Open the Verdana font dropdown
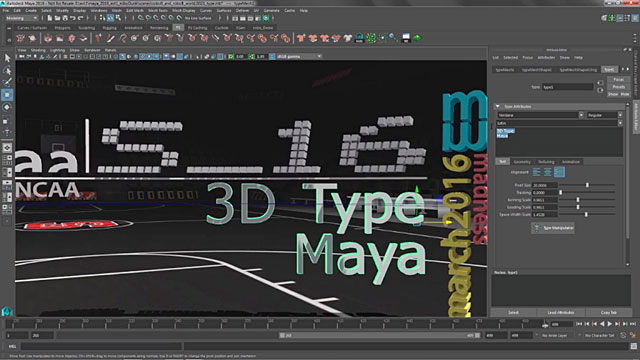 (540, 115)
